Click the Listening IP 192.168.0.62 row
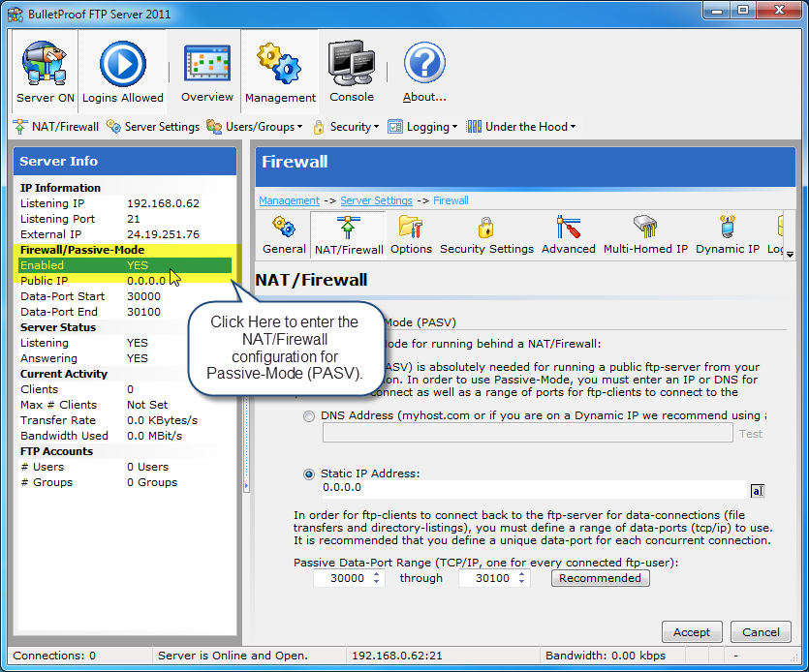This screenshot has width=809, height=672. tap(125, 203)
